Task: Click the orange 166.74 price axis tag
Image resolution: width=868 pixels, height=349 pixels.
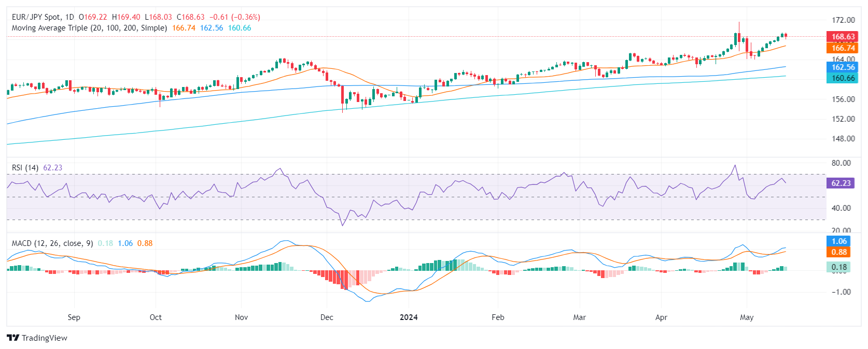Action: coord(843,48)
